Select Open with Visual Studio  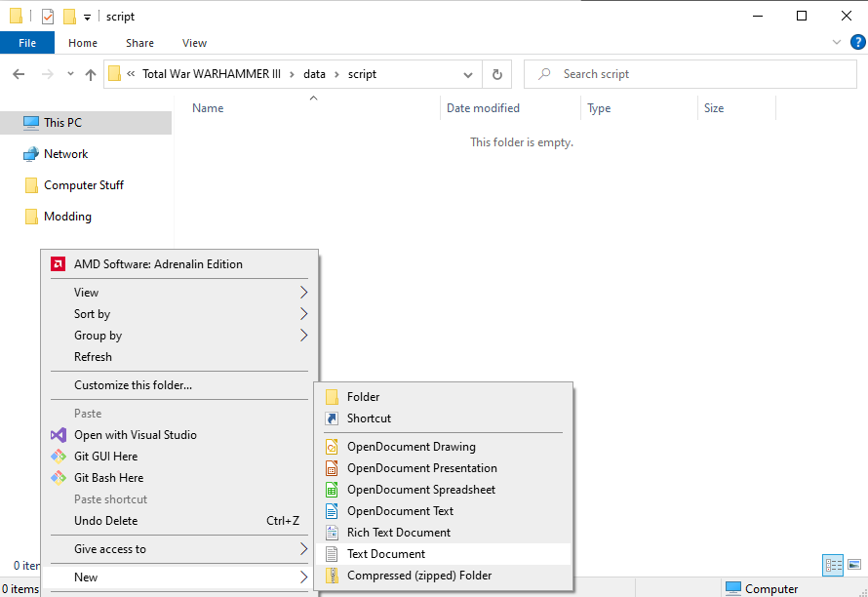(x=179, y=435)
